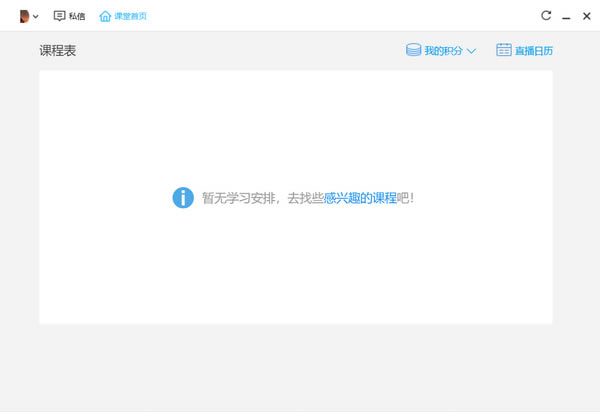
Task: Go to the home icon for 课堂首页
Action: 105,16
